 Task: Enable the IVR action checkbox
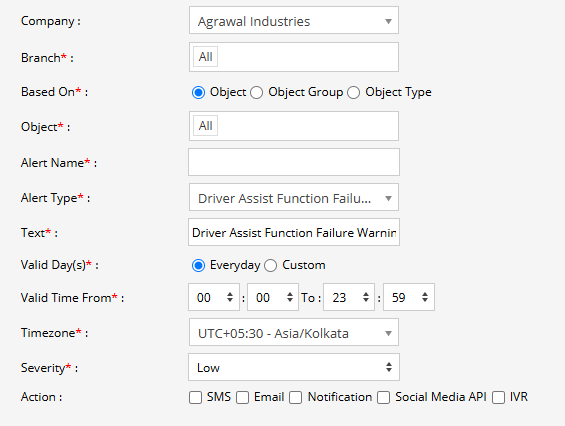click(x=498, y=398)
